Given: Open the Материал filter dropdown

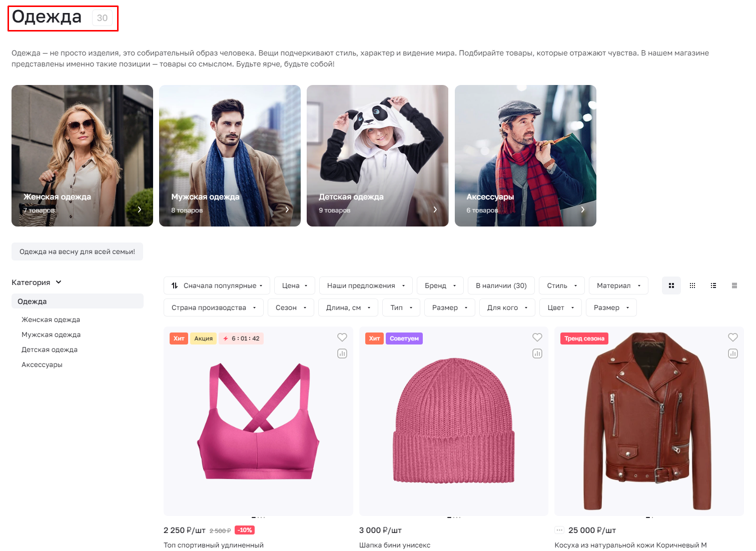Looking at the screenshot, I should point(618,285).
